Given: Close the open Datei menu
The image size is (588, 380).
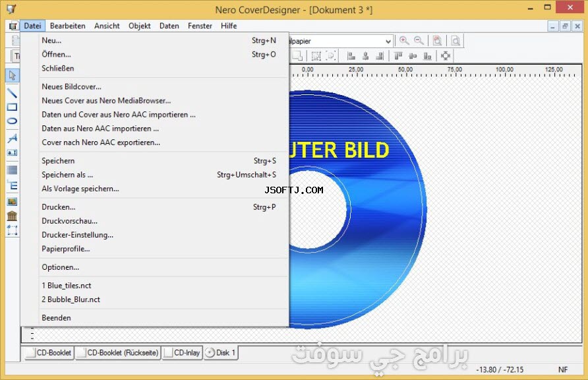Looking at the screenshot, I should 32,26.
